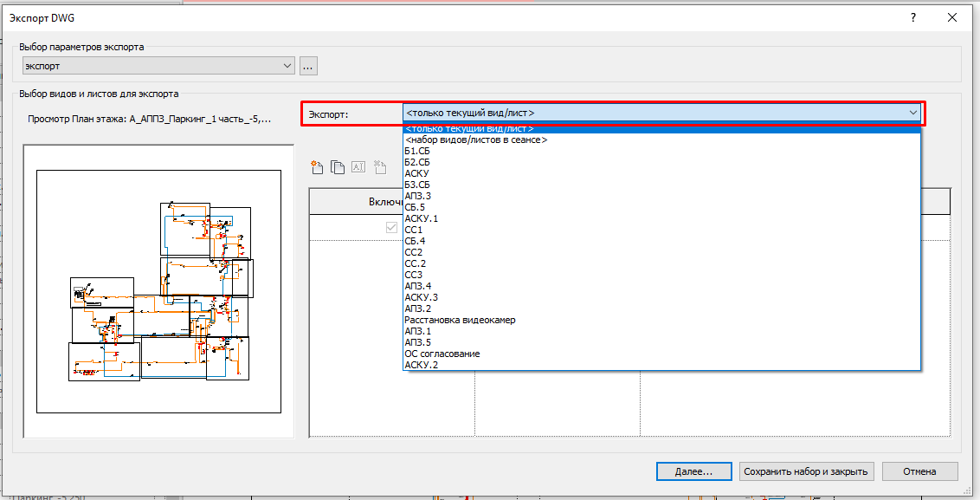
Task: Click 'Сохранить набор и закрыть' button
Action: pos(807,471)
